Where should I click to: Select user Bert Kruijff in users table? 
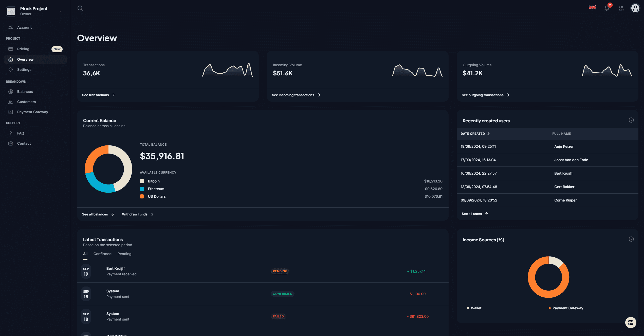[x=547, y=173]
